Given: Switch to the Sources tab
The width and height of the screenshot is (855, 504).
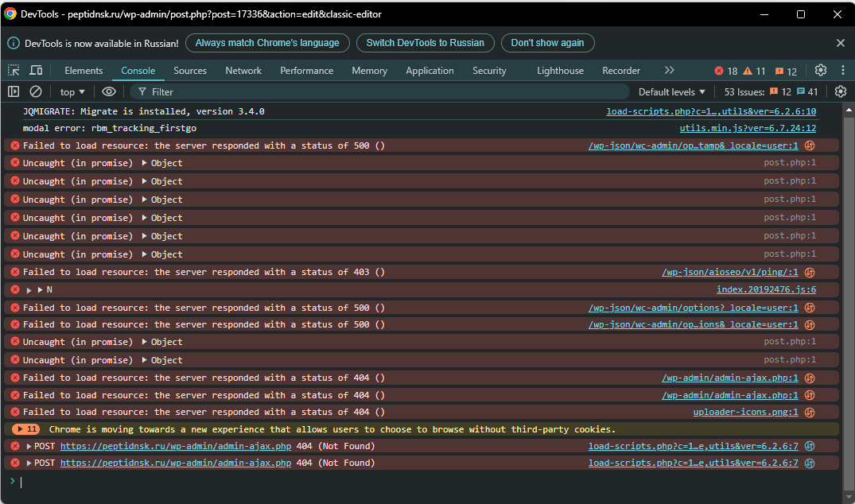Looking at the screenshot, I should point(190,70).
